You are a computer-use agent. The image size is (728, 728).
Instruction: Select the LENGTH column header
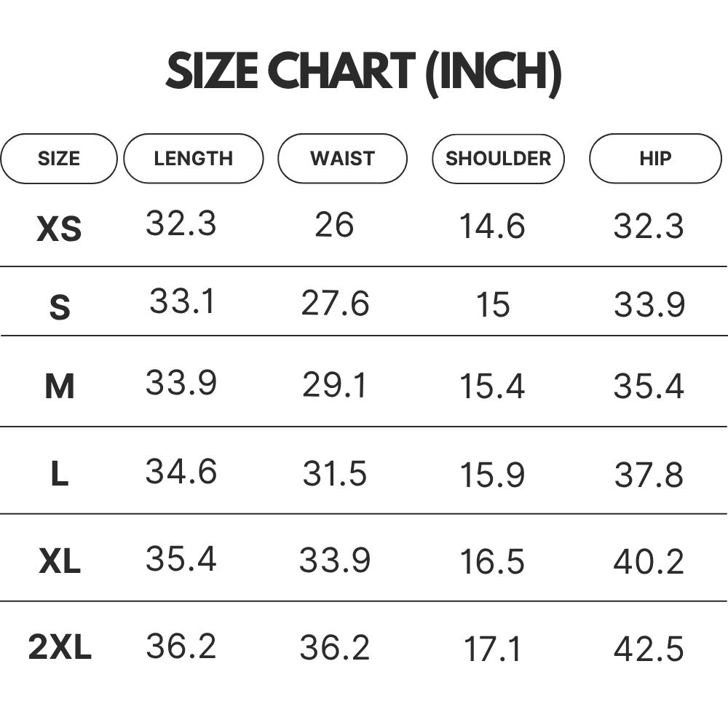tap(194, 159)
